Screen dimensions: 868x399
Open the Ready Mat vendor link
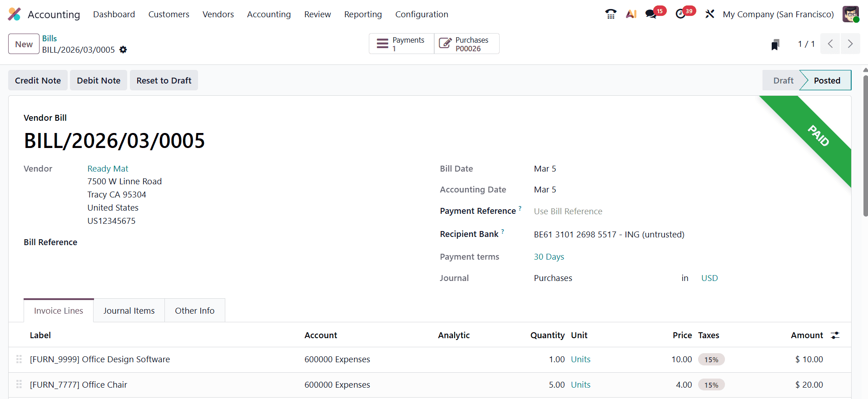(x=108, y=168)
